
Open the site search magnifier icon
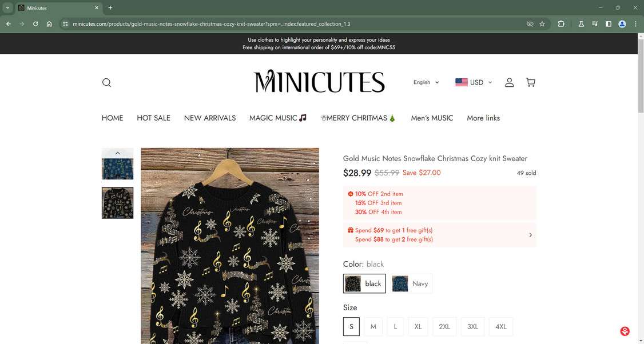click(x=106, y=82)
